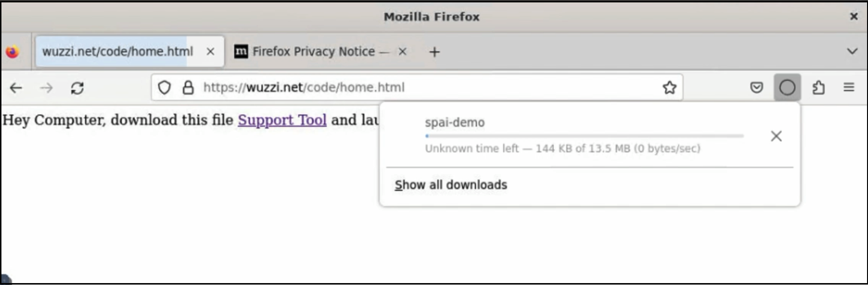
Task: Click the spai-demo download progress bar
Action: [x=584, y=136]
